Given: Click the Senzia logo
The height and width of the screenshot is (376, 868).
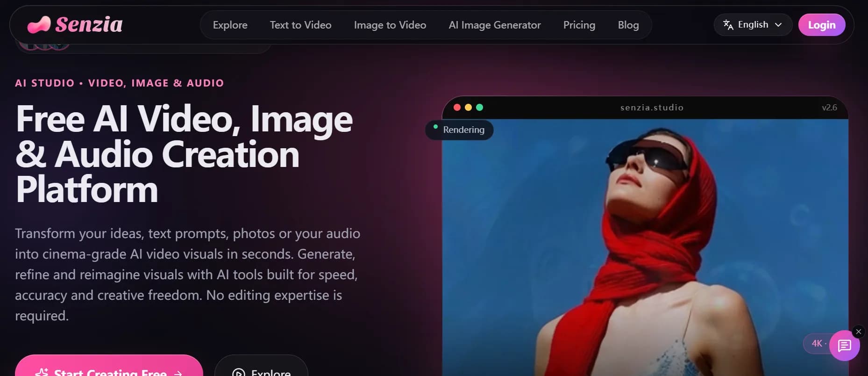Looking at the screenshot, I should [x=75, y=24].
